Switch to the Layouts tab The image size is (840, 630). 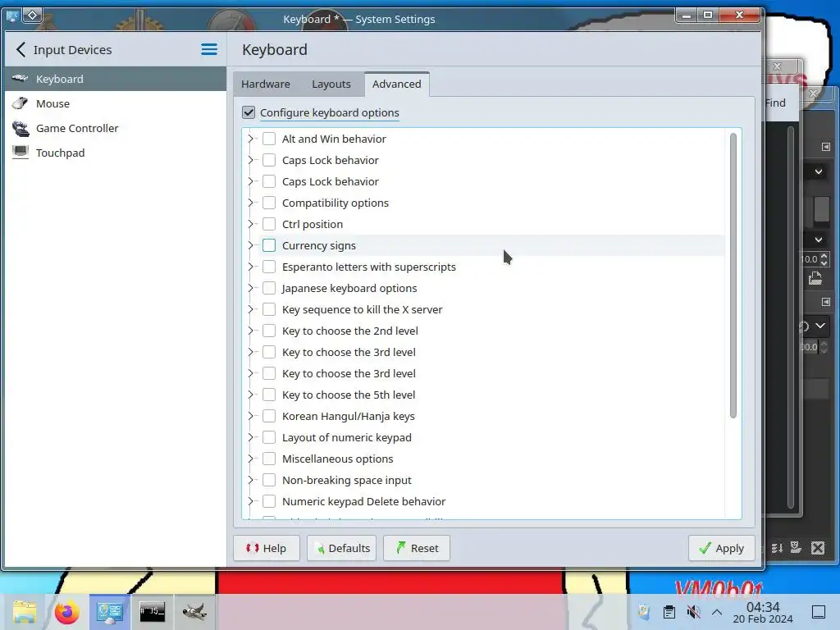331,84
